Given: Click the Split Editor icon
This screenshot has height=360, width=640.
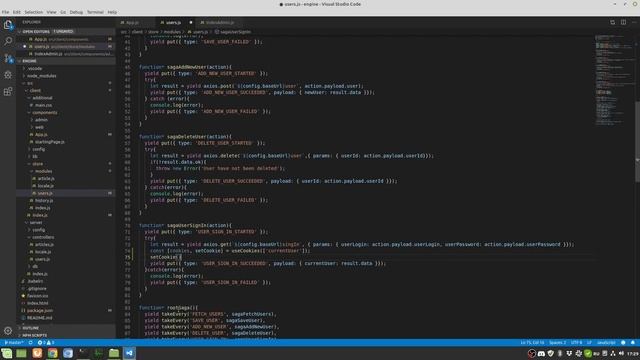Looking at the screenshot, I should [623, 22].
